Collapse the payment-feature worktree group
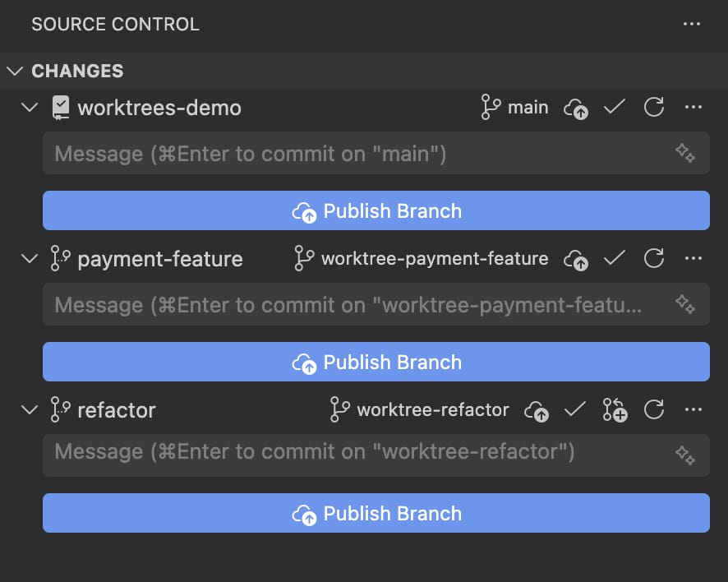The image size is (728, 582). coord(30,259)
